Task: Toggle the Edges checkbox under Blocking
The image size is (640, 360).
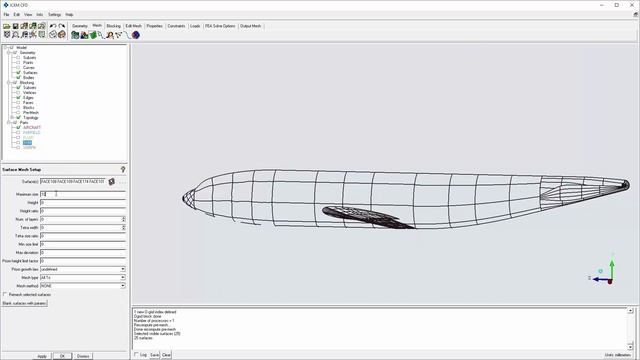Action: 18,98
